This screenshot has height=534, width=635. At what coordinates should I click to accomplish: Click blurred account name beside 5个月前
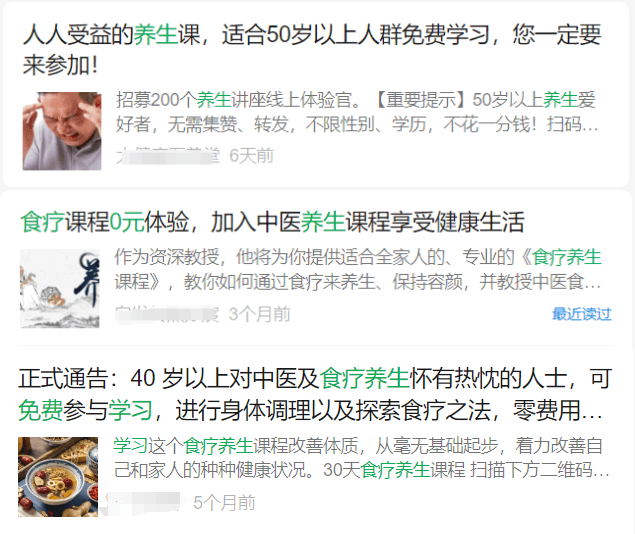[x=142, y=502]
